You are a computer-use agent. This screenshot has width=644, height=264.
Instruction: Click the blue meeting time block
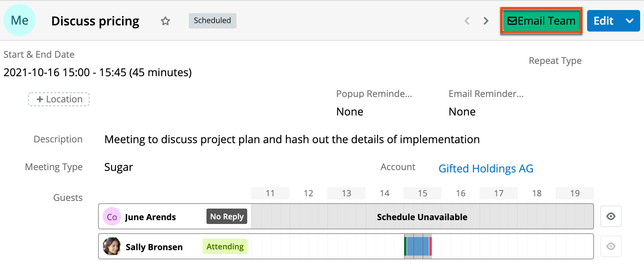tap(418, 247)
